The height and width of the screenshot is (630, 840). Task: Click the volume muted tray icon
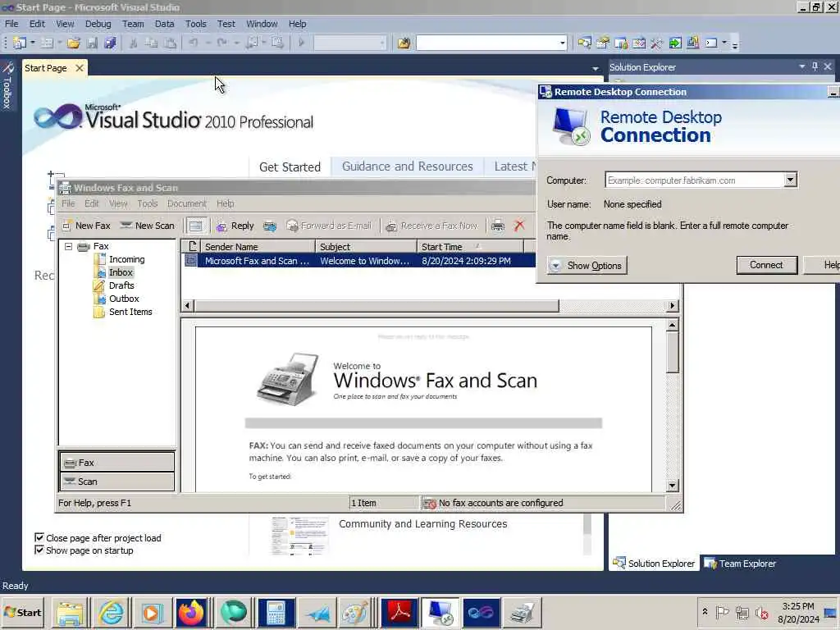[x=761, y=612]
